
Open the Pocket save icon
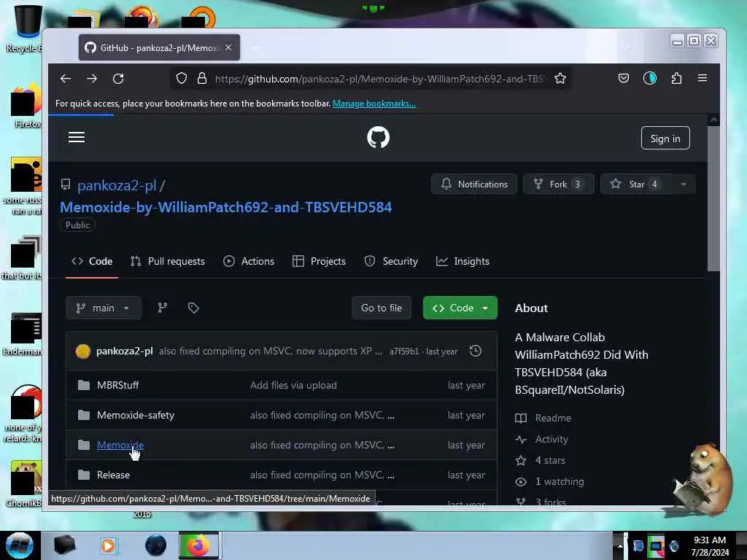624,79
